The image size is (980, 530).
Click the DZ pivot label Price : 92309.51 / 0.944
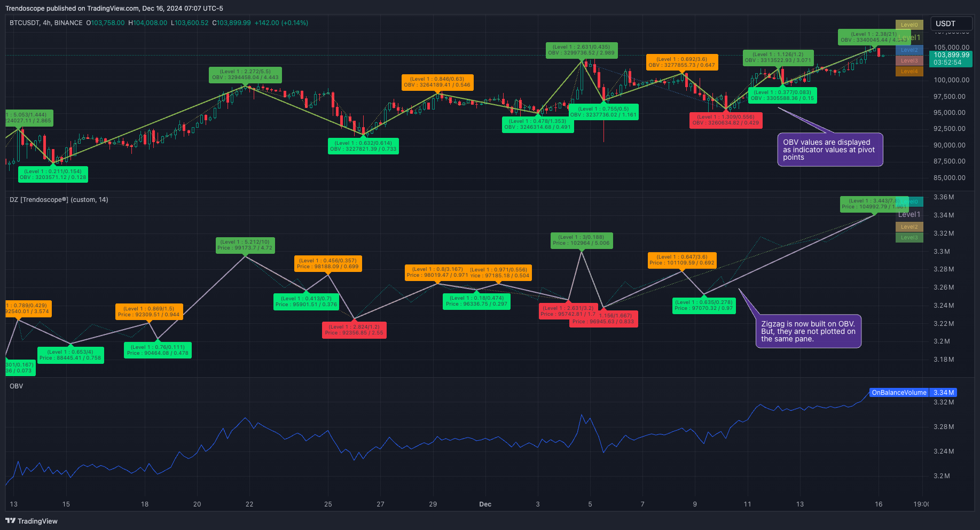[149, 311]
